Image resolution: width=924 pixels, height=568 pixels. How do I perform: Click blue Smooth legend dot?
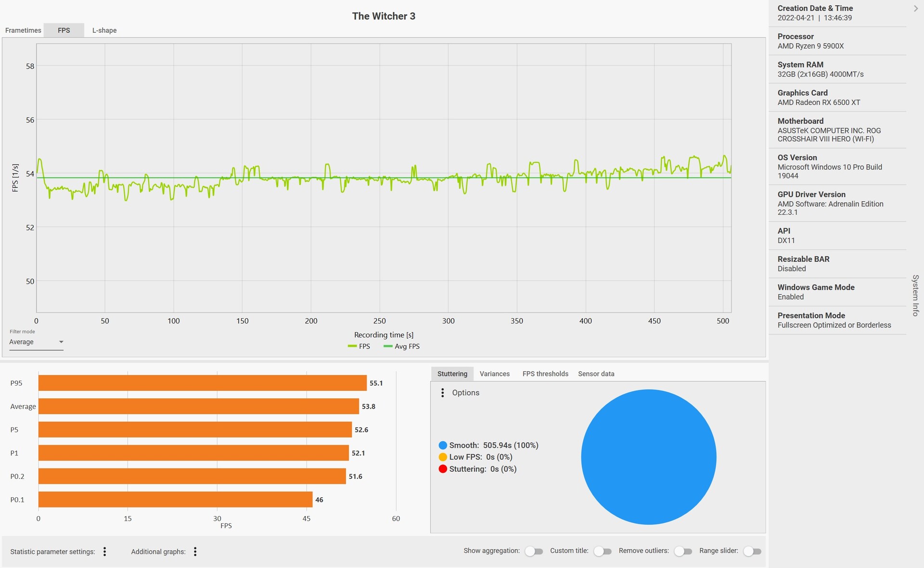tap(443, 445)
